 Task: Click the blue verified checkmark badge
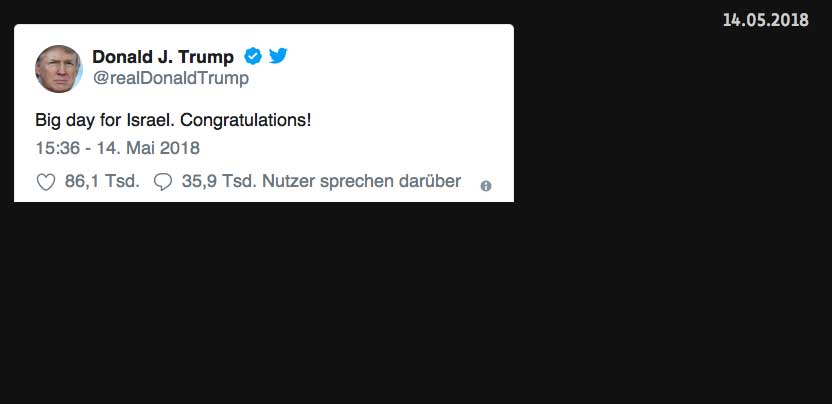(x=253, y=56)
